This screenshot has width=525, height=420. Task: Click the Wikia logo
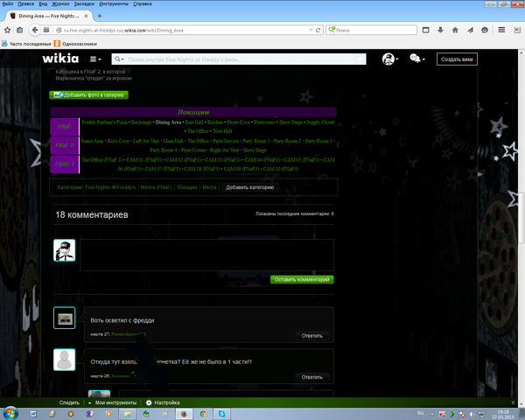click(x=60, y=59)
